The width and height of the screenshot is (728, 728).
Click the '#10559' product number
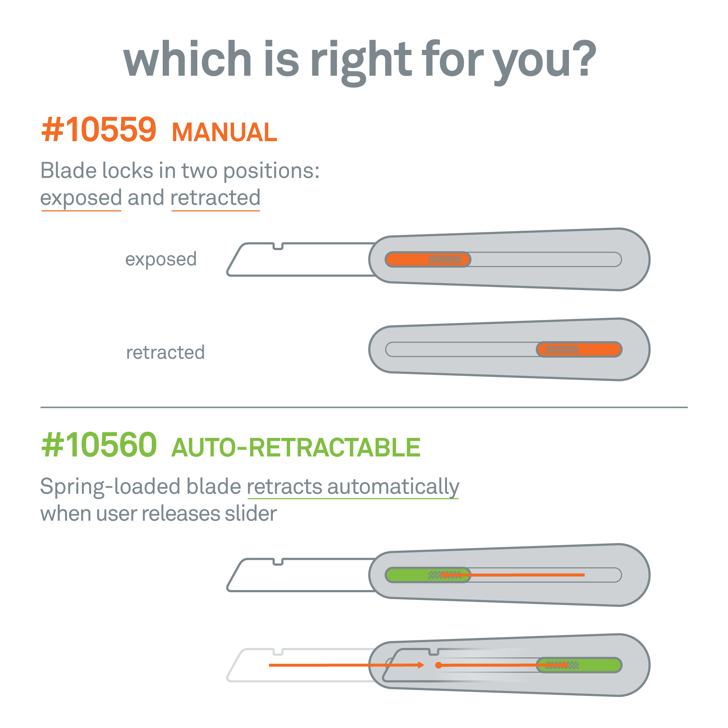pos(99,129)
